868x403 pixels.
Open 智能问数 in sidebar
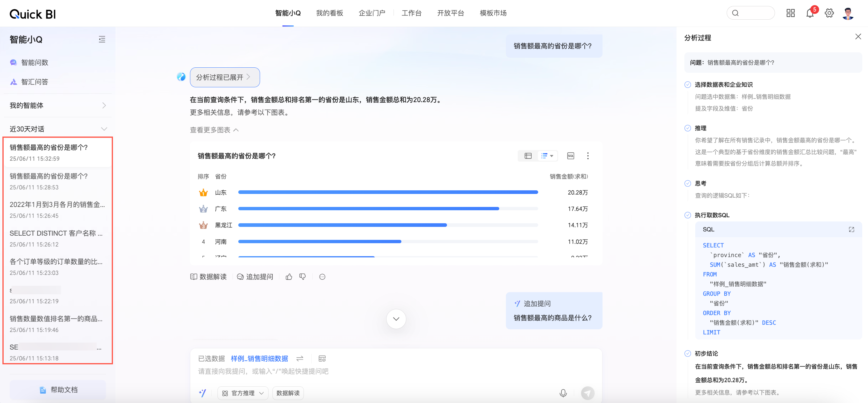pyautogui.click(x=29, y=62)
